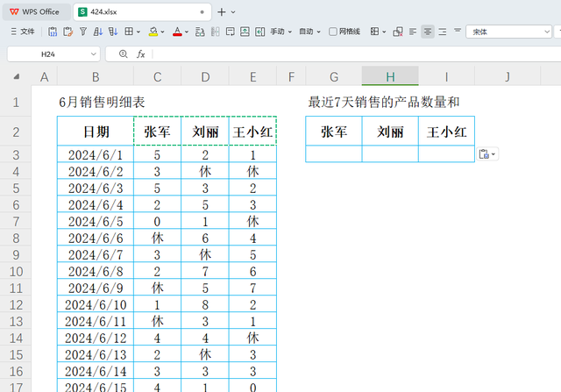This screenshot has height=392, width=561.
Task: Apply the red font color
Action: [177, 32]
